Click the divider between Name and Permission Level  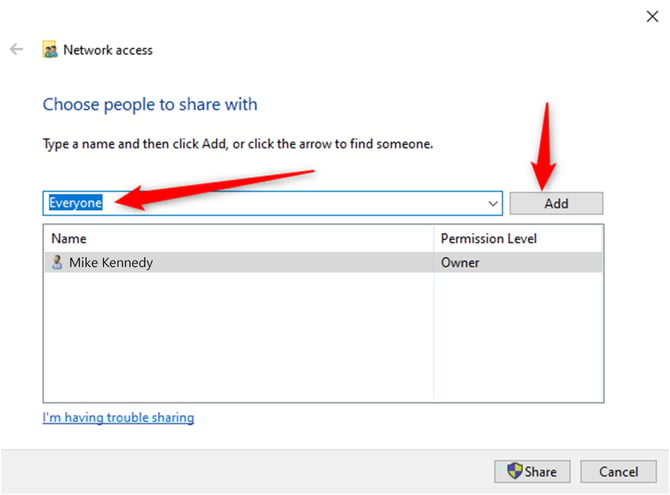click(434, 239)
